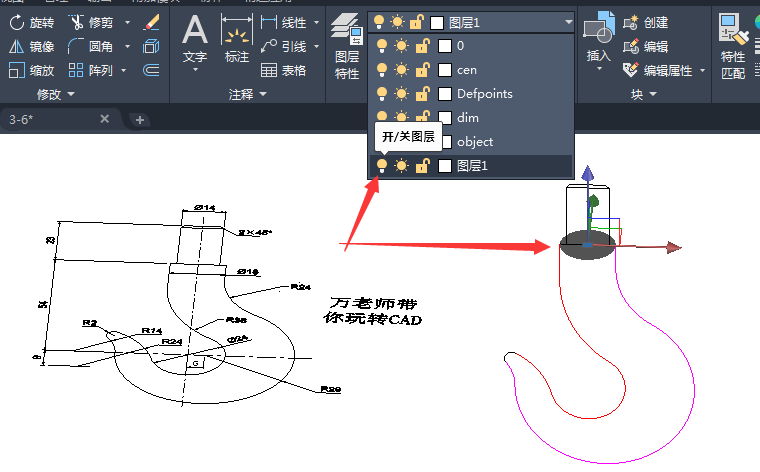Insert a 表格 (Table)
This screenshot has width=760, height=472.
[284, 70]
